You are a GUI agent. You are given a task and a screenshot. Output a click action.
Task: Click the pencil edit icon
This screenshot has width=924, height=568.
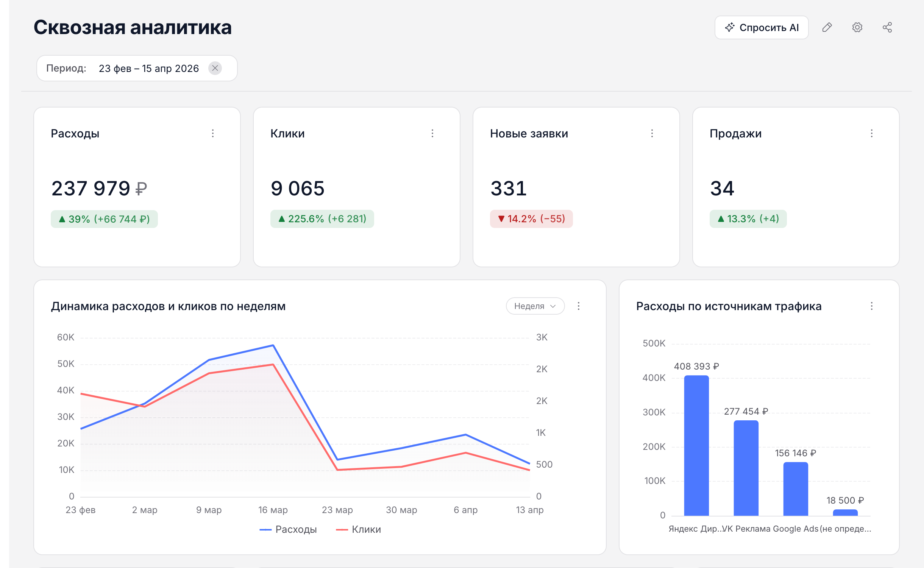pyautogui.click(x=827, y=27)
